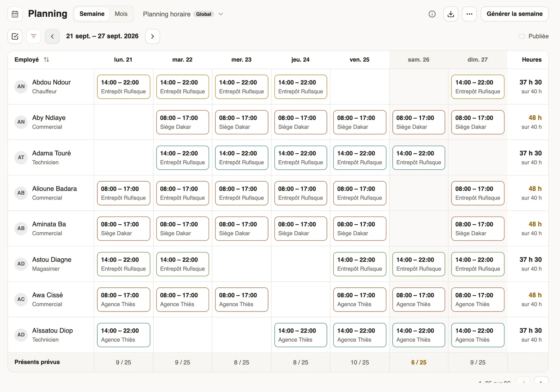Image resolution: width=560 pixels, height=392 pixels.
Task: Go to next week arrow
Action: click(153, 36)
